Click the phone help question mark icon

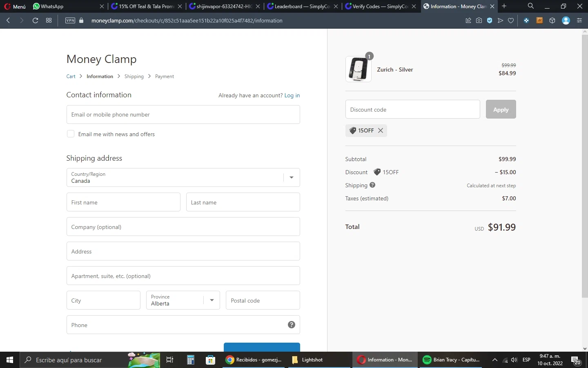292,325
